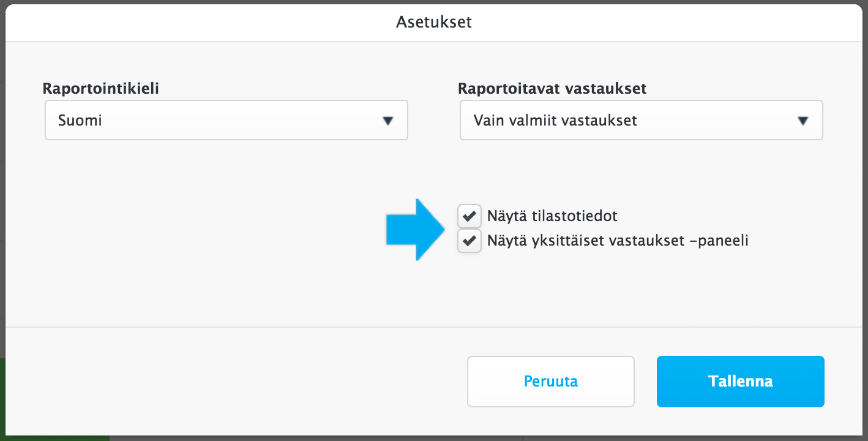Open the Raportointikieli language dropdown
The height and width of the screenshot is (441, 868).
click(226, 120)
